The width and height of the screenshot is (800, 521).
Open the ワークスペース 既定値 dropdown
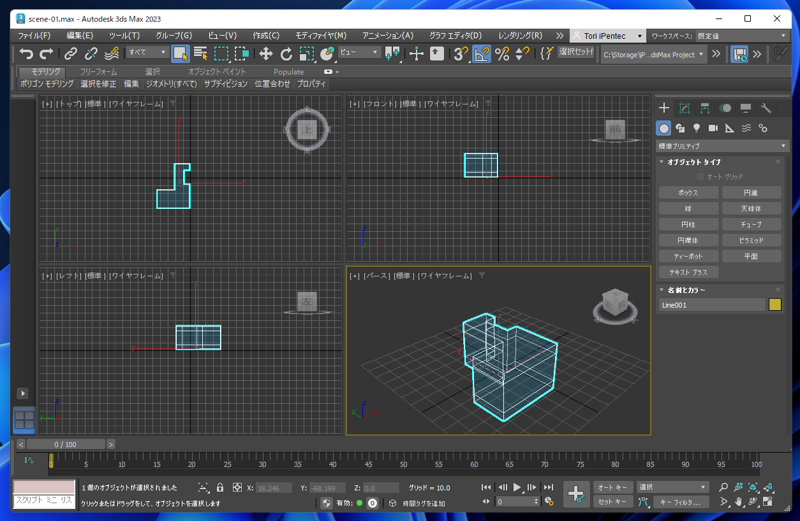[741, 36]
